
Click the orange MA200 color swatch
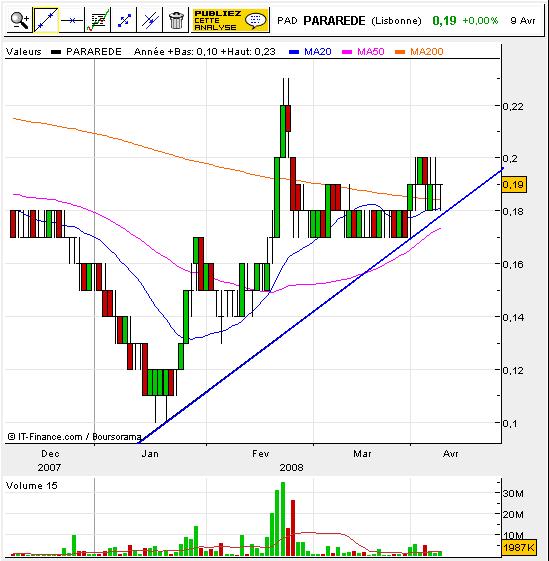pyautogui.click(x=400, y=52)
